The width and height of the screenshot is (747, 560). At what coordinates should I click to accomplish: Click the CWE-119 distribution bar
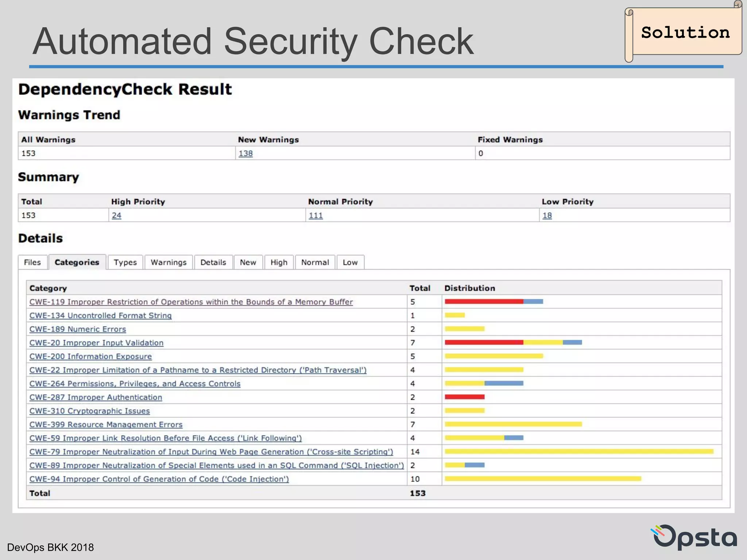pos(494,302)
